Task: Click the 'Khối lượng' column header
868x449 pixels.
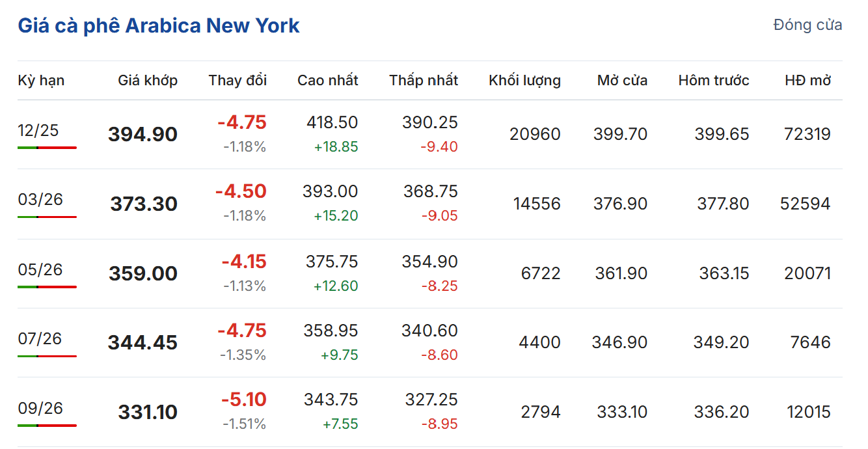Action: tap(524, 81)
